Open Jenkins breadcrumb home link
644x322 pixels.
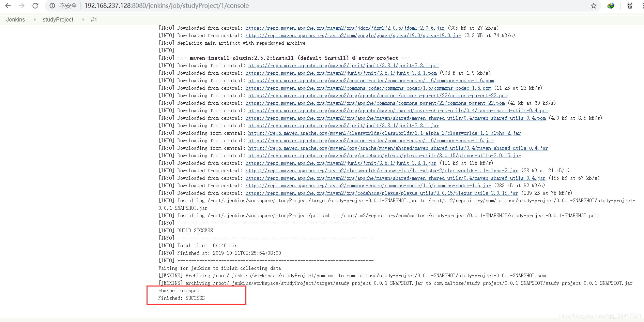[x=15, y=20]
